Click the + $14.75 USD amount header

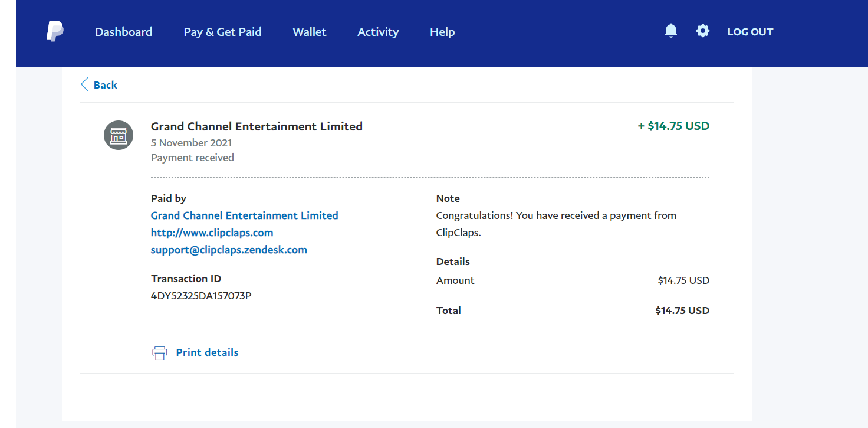coord(673,126)
